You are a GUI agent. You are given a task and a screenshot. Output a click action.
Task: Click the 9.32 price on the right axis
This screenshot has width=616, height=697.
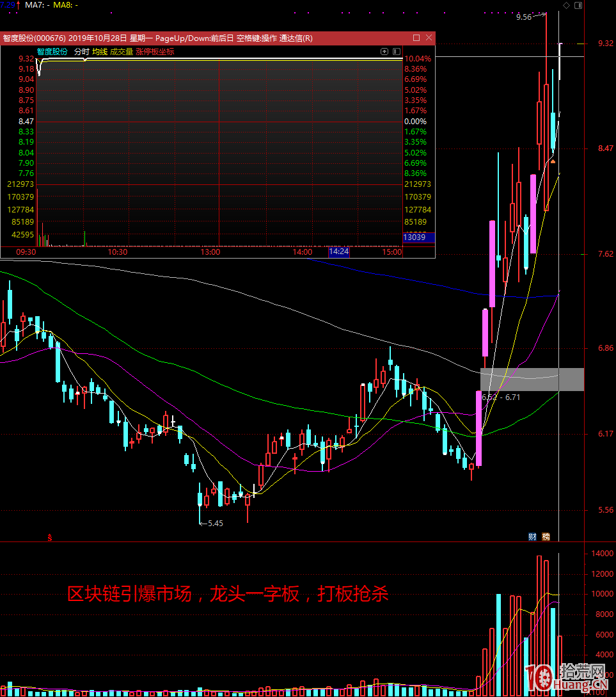[606, 44]
